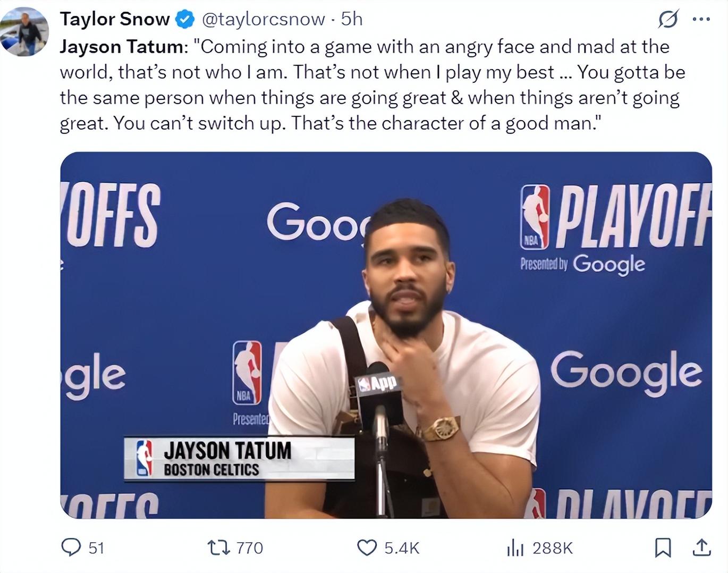Click the Taylor Snow display name
The height and width of the screenshot is (573, 728).
coord(114,19)
